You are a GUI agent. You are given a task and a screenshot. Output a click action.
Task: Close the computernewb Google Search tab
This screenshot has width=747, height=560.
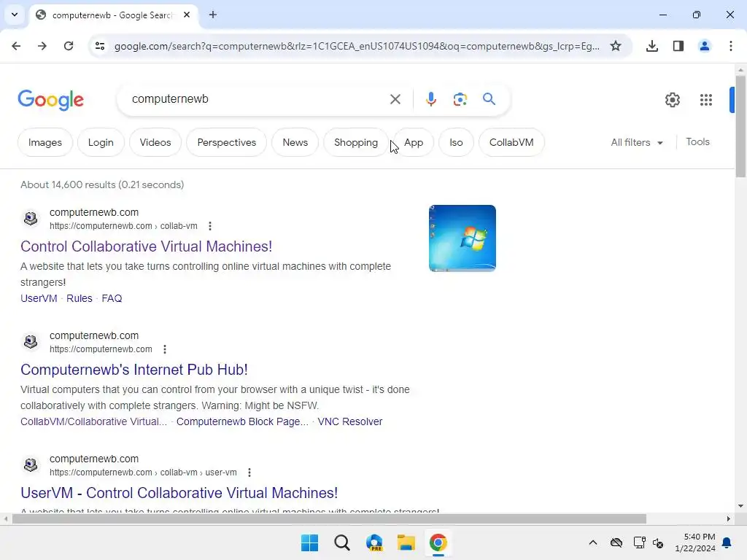coord(187,15)
